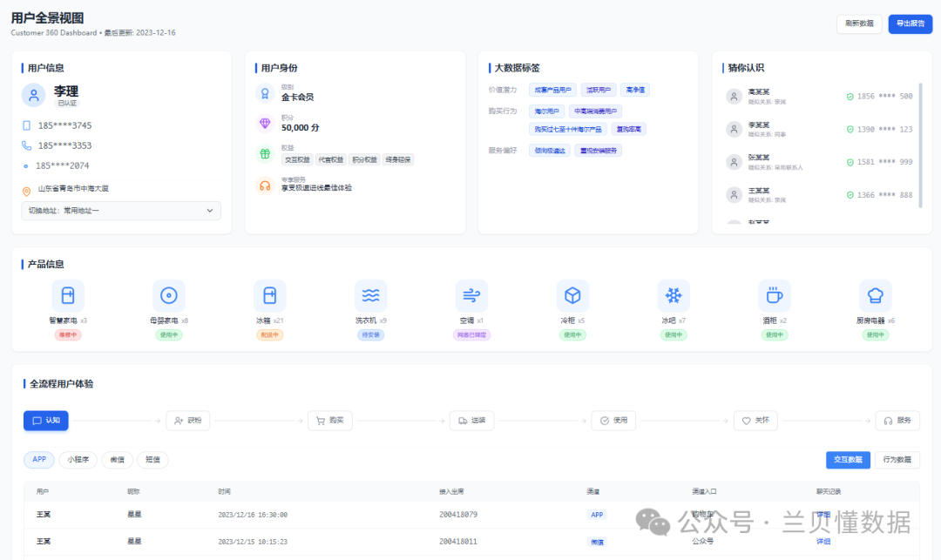The image size is (941, 560).
Task: Select the 送装 journey stage with truck icon
Action: pyautogui.click(x=471, y=421)
